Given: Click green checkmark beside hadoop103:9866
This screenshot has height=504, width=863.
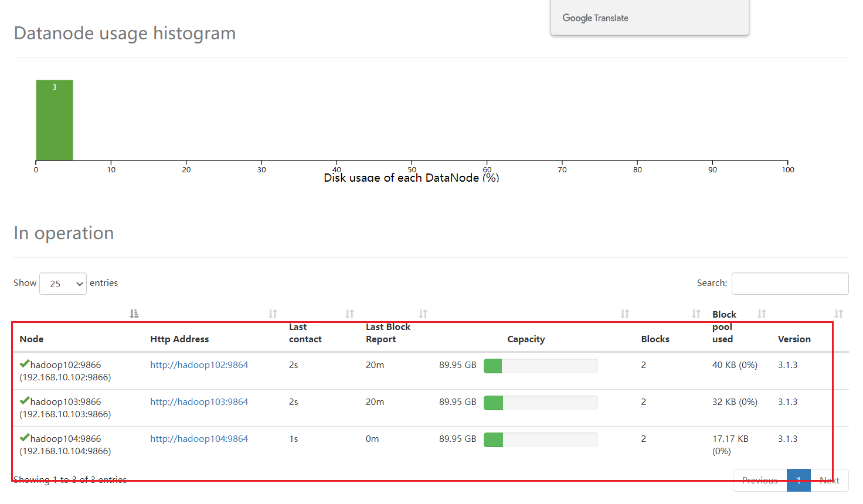Looking at the screenshot, I should click(25, 401).
